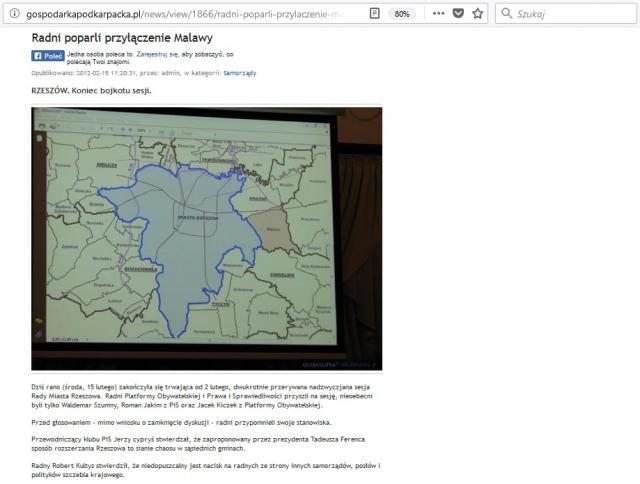This screenshot has width=640, height=484.
Task: Open the page actions three-dot menu
Action: (x=432, y=14)
